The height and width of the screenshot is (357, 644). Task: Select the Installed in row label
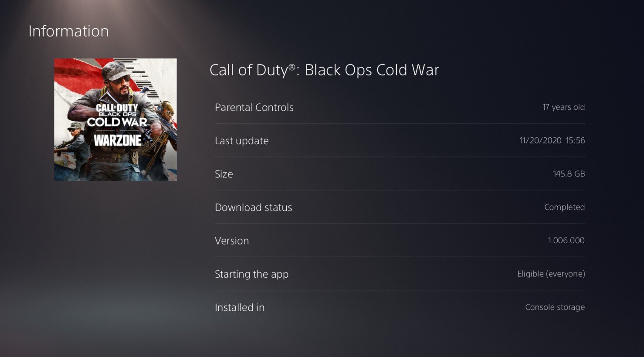[240, 307]
